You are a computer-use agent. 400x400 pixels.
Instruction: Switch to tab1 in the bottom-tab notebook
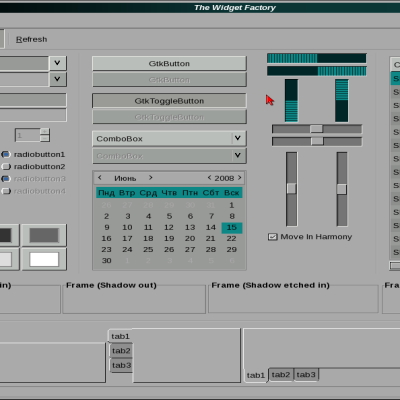point(256,375)
